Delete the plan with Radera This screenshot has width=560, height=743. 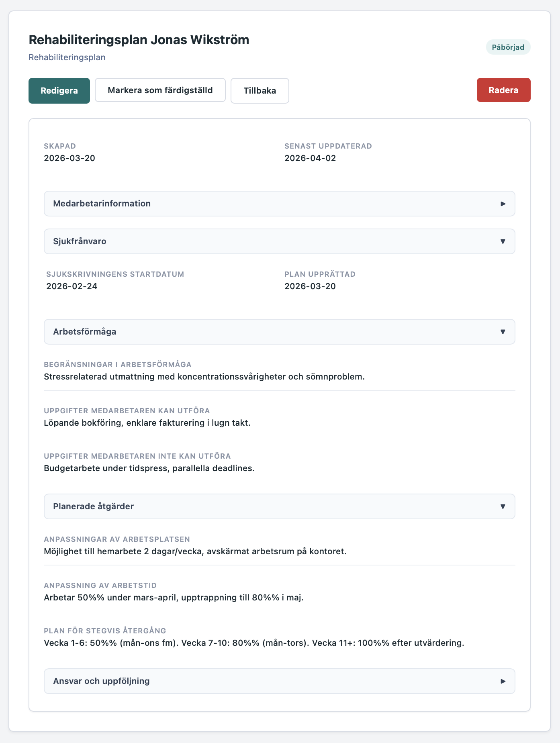[x=503, y=90]
